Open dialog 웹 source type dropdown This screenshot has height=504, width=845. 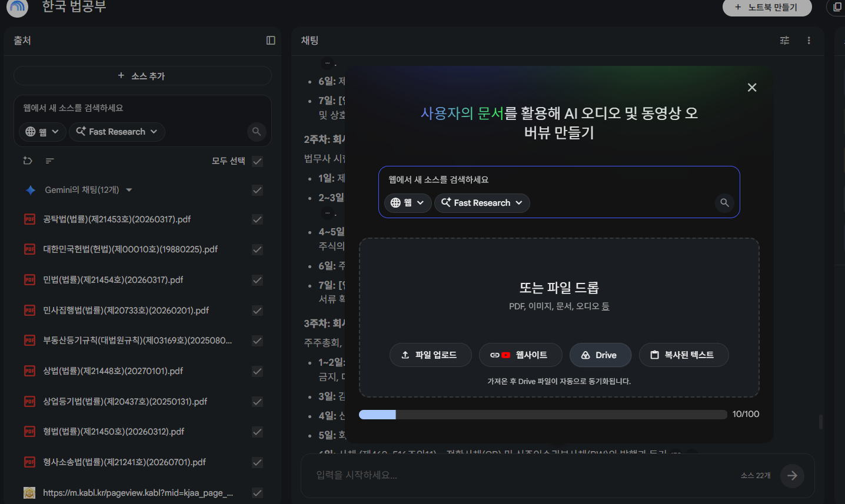pos(408,203)
